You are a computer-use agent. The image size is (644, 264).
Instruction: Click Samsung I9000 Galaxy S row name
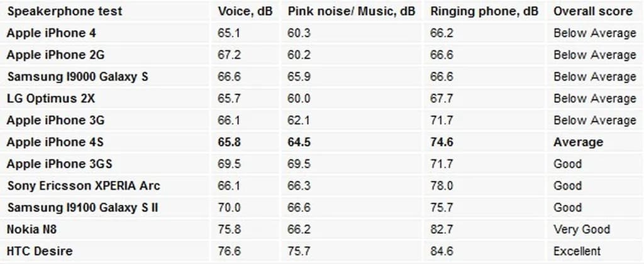pyautogui.click(x=77, y=77)
